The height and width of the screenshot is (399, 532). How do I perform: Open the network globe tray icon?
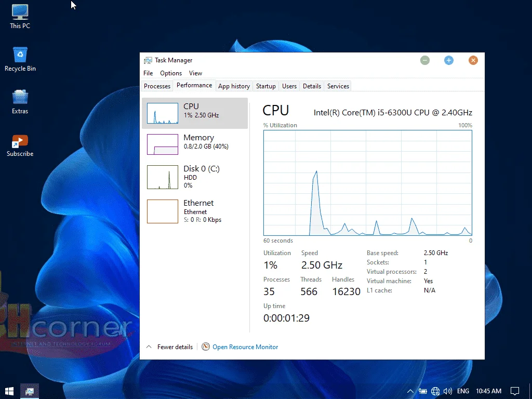point(435,391)
